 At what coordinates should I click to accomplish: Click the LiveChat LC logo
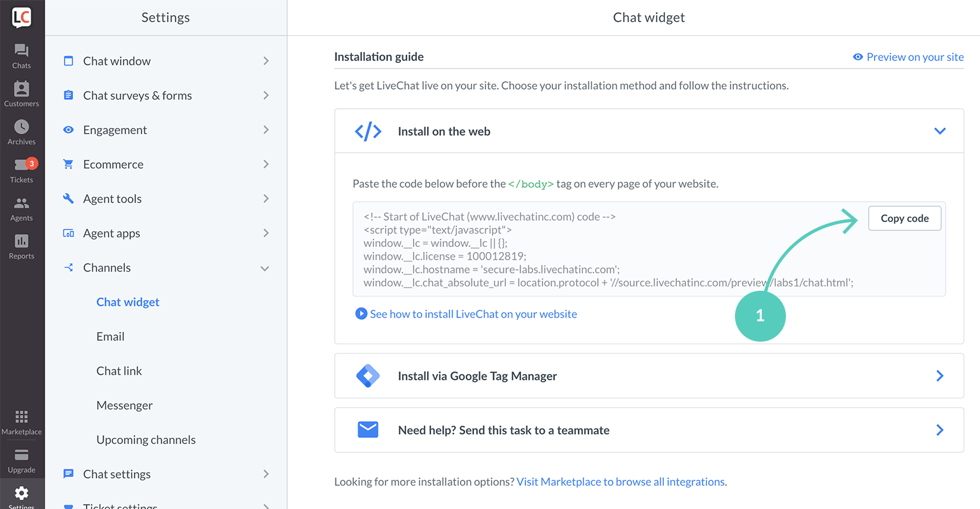pos(22,17)
